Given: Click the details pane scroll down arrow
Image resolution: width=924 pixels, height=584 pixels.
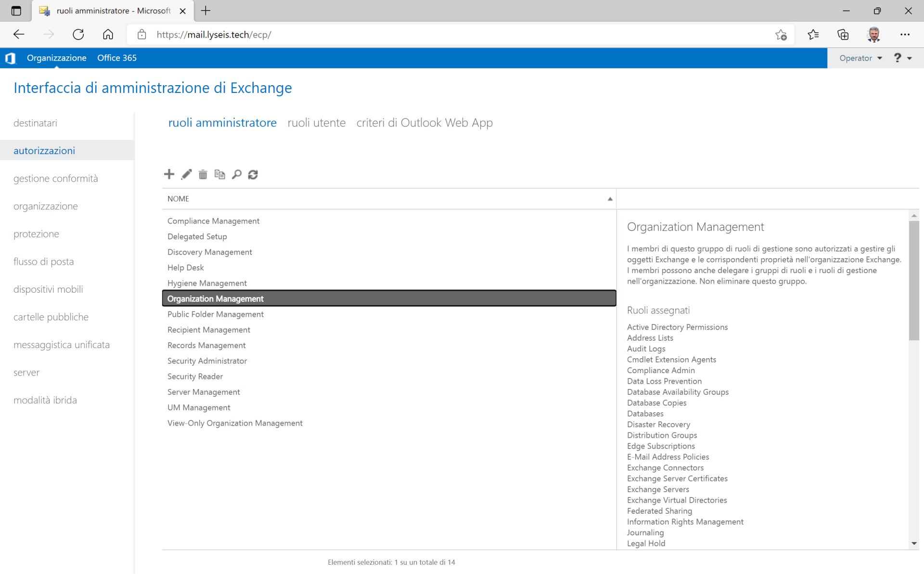Looking at the screenshot, I should pos(914,544).
